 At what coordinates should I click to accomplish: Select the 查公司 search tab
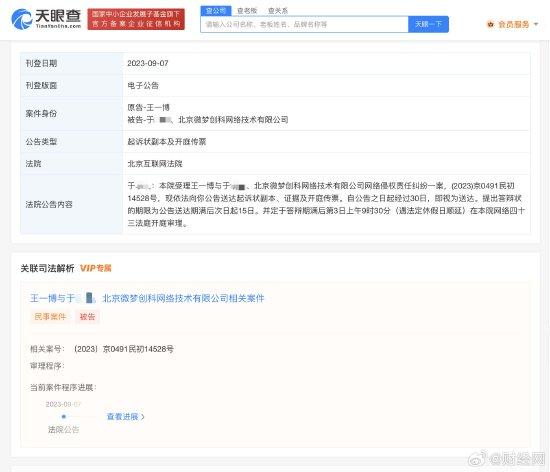pyautogui.click(x=216, y=11)
